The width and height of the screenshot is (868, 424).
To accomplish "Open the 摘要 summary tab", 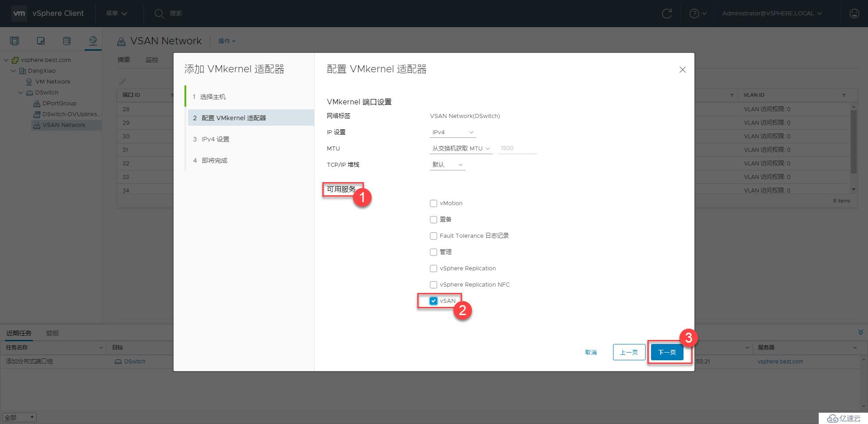I will tap(124, 60).
